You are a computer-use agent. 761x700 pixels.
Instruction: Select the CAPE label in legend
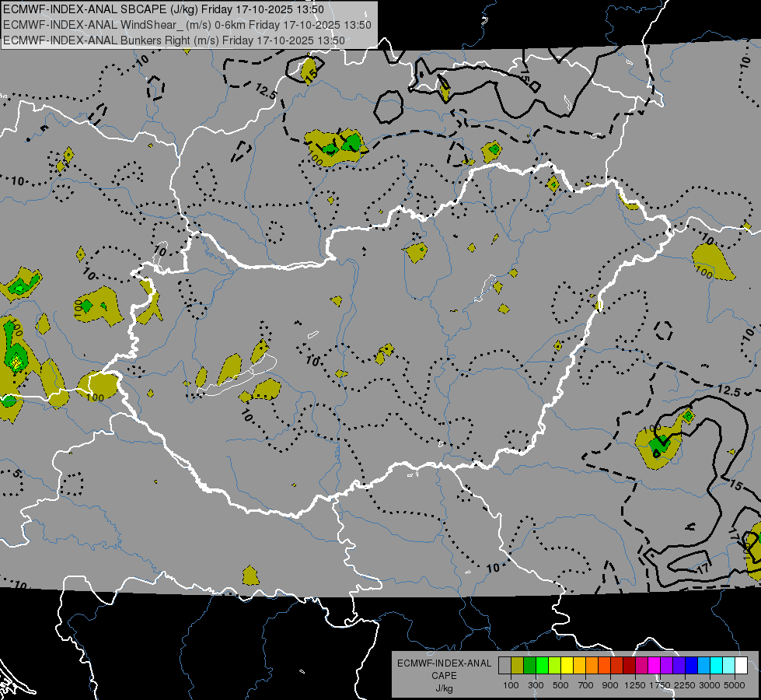(x=444, y=676)
